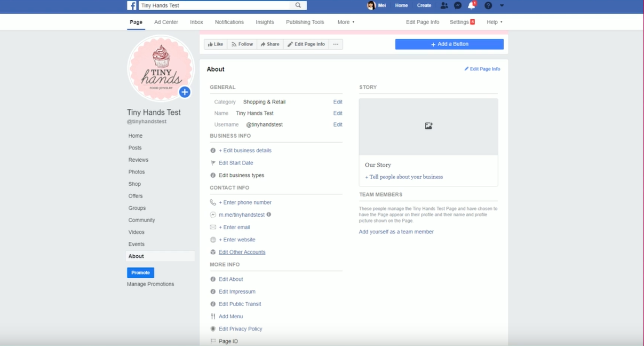Open the ellipsis more-options button next to Edit Page Info
644x346 pixels.
coord(335,44)
